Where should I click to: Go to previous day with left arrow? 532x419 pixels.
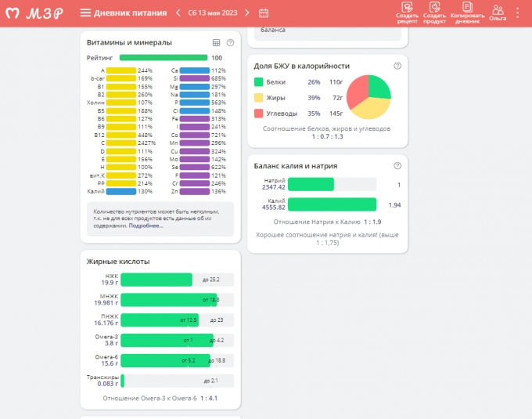[x=178, y=13]
